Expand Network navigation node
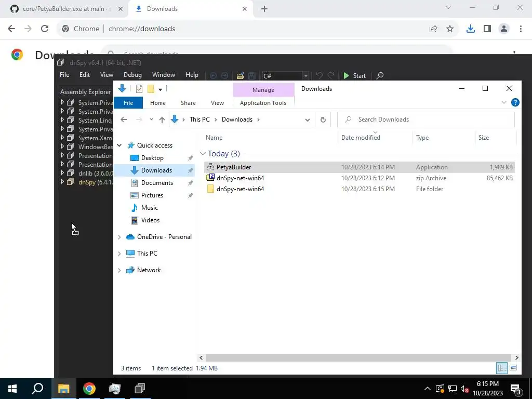The height and width of the screenshot is (399, 532). [119, 270]
